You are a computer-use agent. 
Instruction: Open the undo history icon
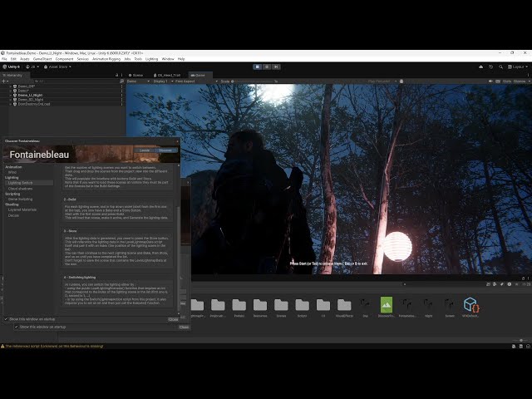(x=491, y=66)
